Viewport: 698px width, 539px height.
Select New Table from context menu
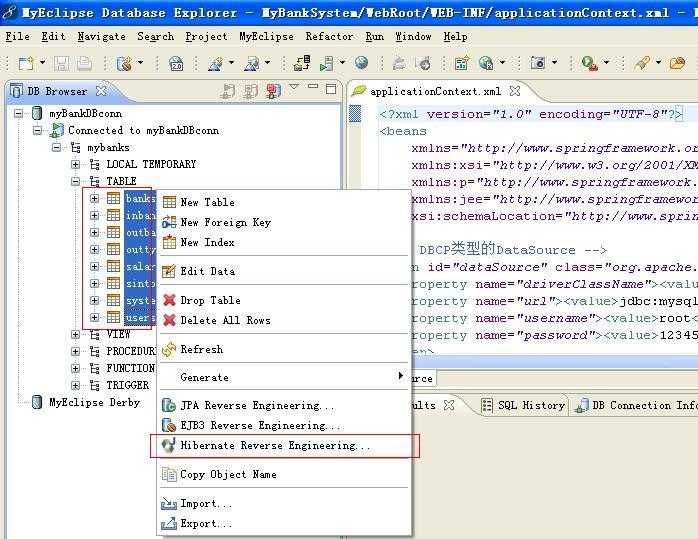click(x=284, y=202)
